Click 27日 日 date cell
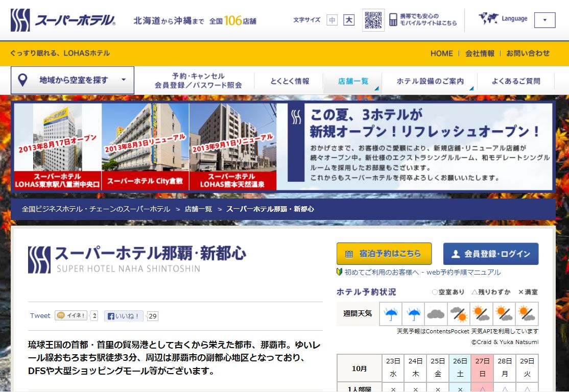This screenshot has height=392, width=569. pyautogui.click(x=482, y=367)
